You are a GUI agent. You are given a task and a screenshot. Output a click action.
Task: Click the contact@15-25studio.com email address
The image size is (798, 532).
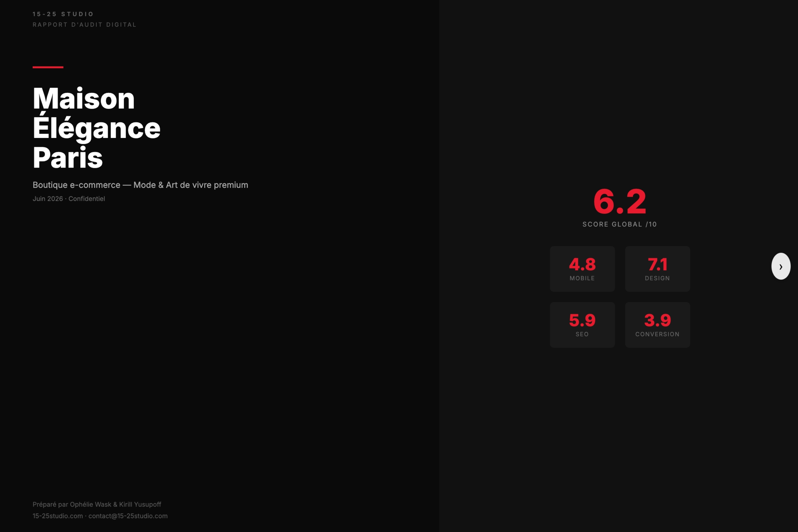pyautogui.click(x=128, y=516)
